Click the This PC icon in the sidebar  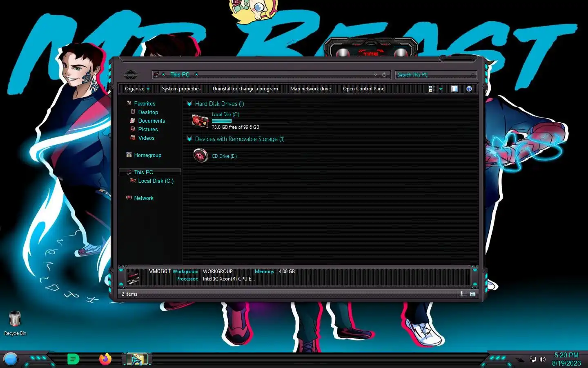point(129,172)
